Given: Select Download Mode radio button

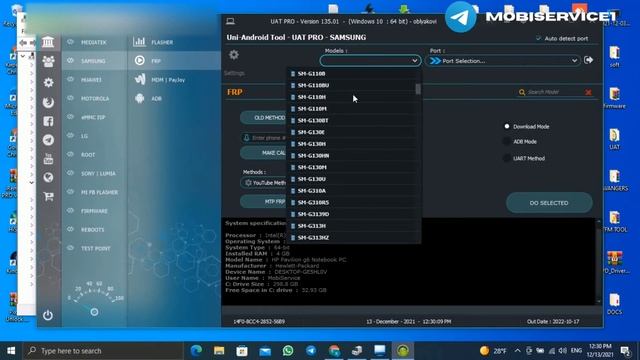Looking at the screenshot, I should (507, 127).
